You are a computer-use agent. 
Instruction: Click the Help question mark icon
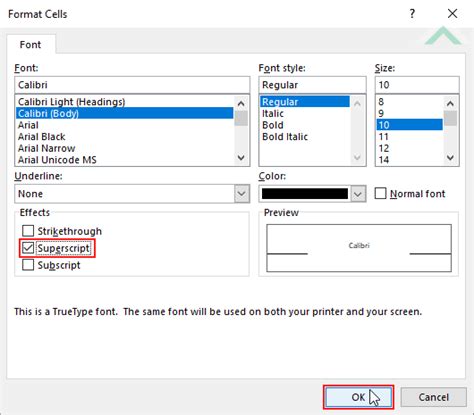coord(412,14)
